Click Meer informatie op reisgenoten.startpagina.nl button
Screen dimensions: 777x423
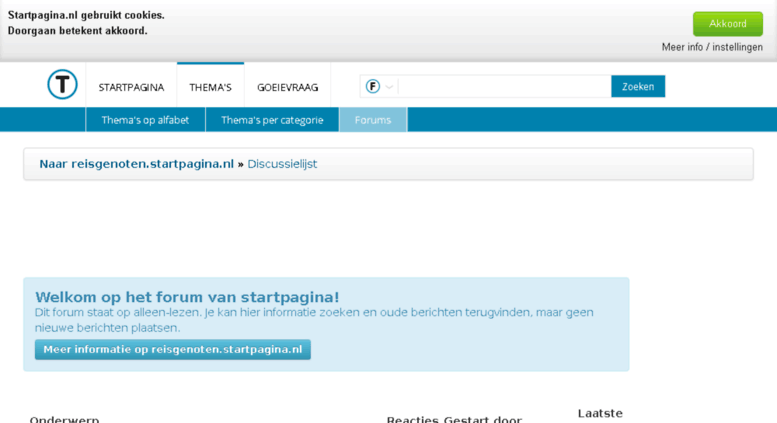point(172,350)
